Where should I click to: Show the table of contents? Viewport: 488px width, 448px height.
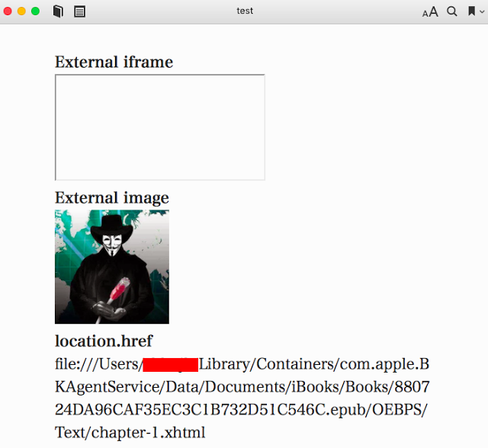tap(79, 12)
